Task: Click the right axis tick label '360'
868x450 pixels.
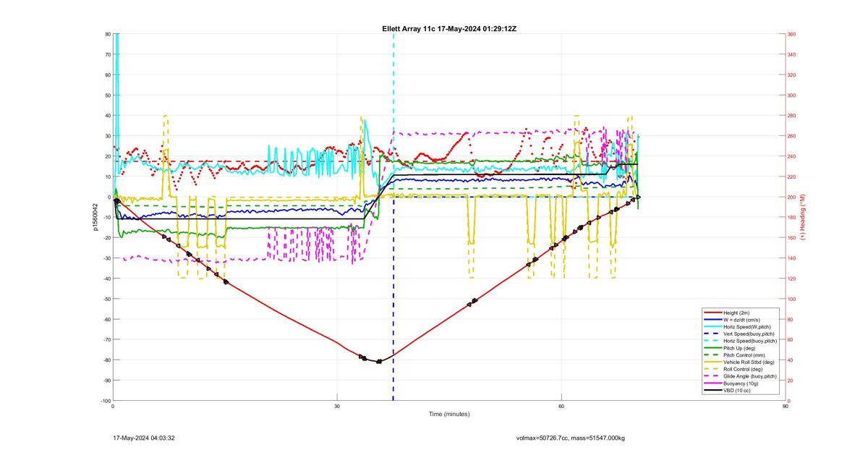Action: coord(792,34)
